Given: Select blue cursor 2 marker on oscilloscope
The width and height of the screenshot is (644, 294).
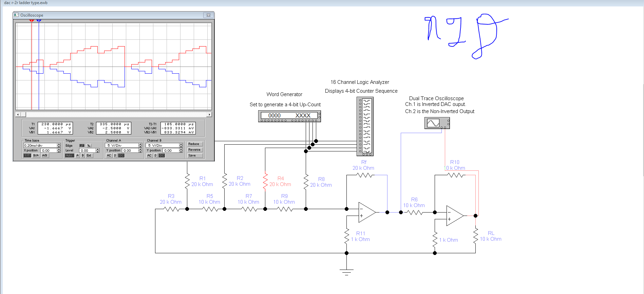Looking at the screenshot, I should point(39,21).
